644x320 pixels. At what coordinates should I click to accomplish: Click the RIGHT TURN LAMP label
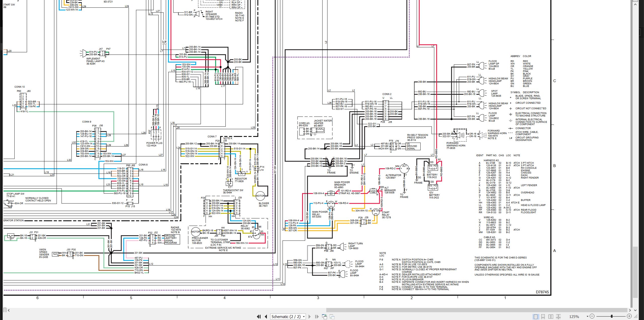355,246
